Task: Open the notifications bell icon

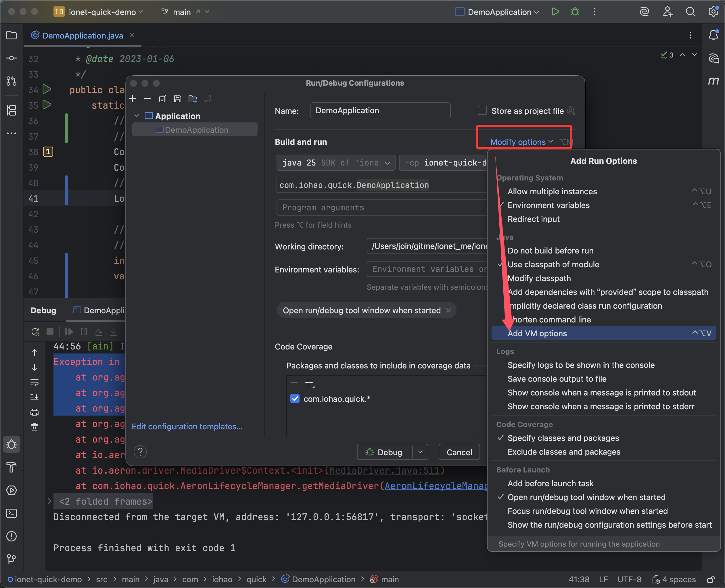Action: [x=714, y=35]
